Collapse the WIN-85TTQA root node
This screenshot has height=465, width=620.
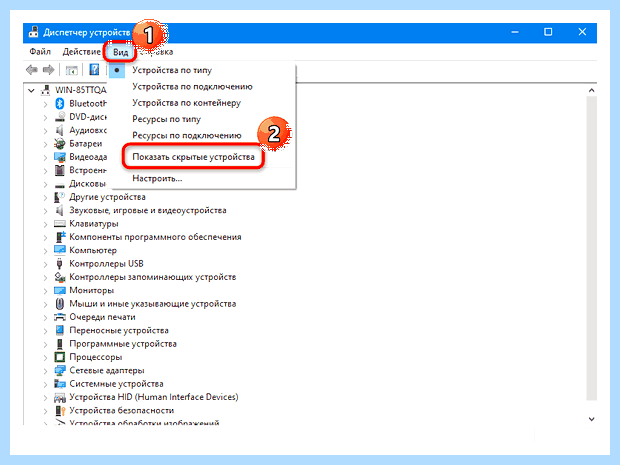[x=31, y=91]
